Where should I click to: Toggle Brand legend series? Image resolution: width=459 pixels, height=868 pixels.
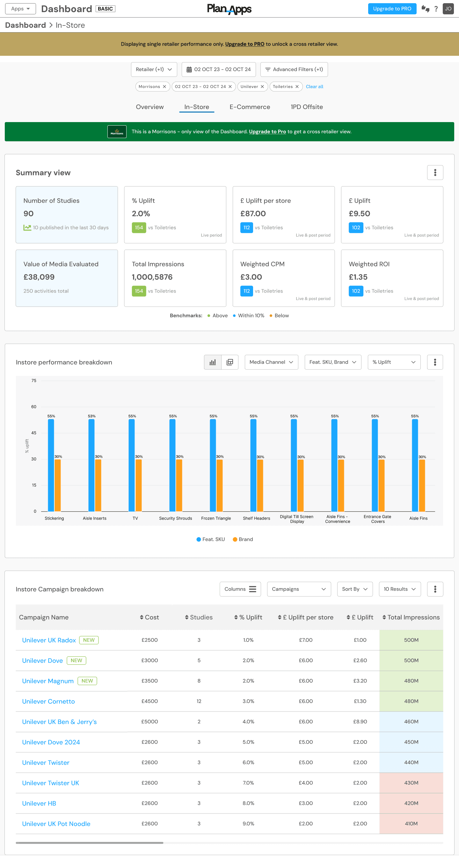click(x=243, y=539)
